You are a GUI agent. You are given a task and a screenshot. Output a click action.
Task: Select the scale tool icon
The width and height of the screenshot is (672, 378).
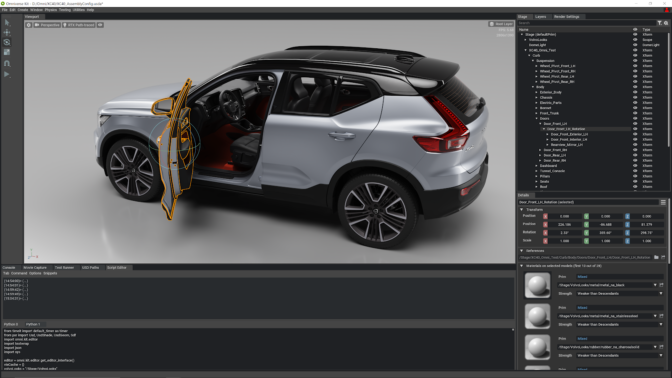[7, 52]
